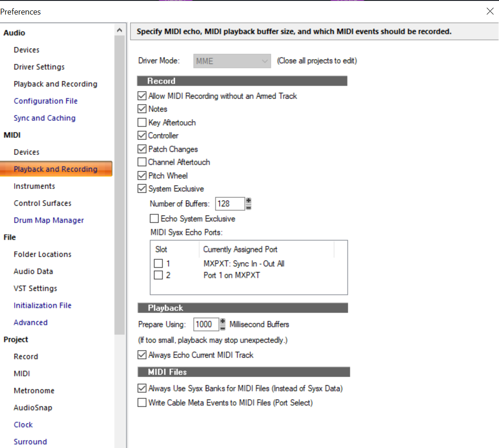Click the sidebar vertical scrollbar
Viewport: 499px width, 448px height.
(x=120, y=184)
